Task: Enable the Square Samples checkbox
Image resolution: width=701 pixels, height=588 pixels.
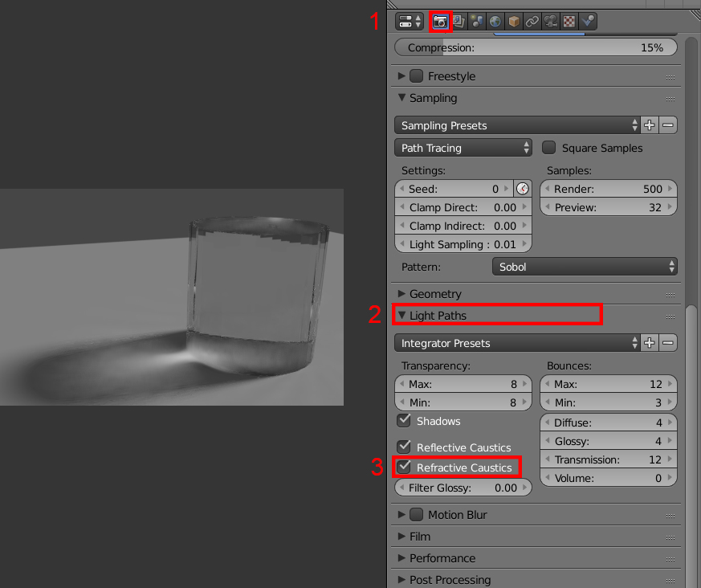Action: (548, 148)
